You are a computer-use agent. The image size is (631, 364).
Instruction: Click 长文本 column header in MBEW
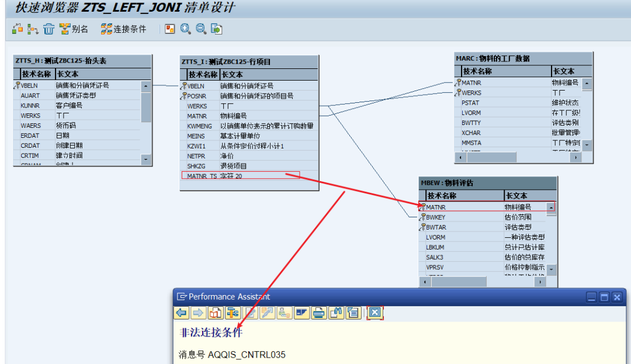pos(530,196)
